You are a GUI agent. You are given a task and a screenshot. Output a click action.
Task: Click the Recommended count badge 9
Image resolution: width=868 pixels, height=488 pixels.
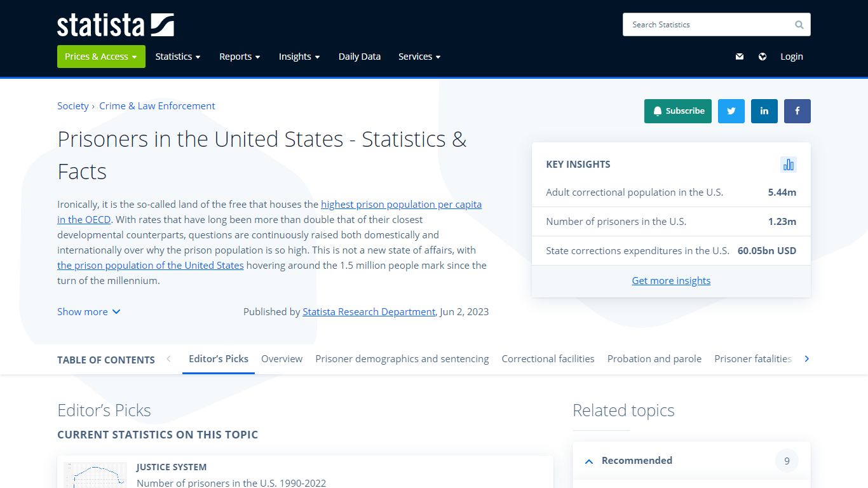[787, 461]
